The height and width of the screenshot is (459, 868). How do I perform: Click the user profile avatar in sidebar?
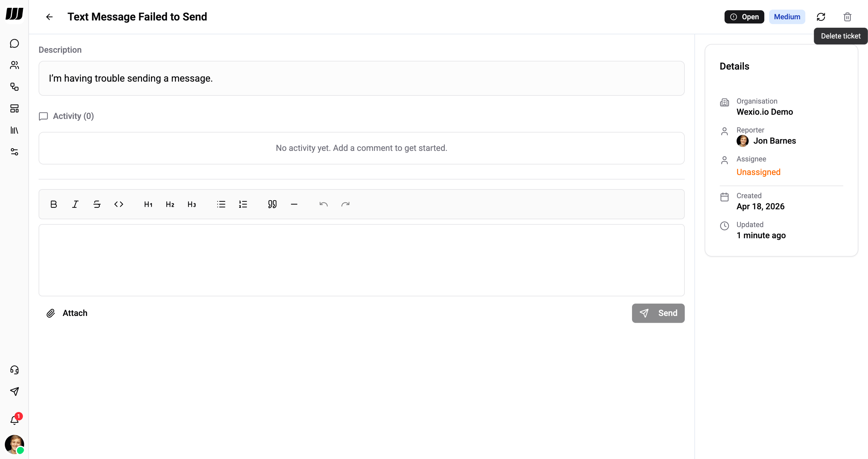pyautogui.click(x=14, y=444)
